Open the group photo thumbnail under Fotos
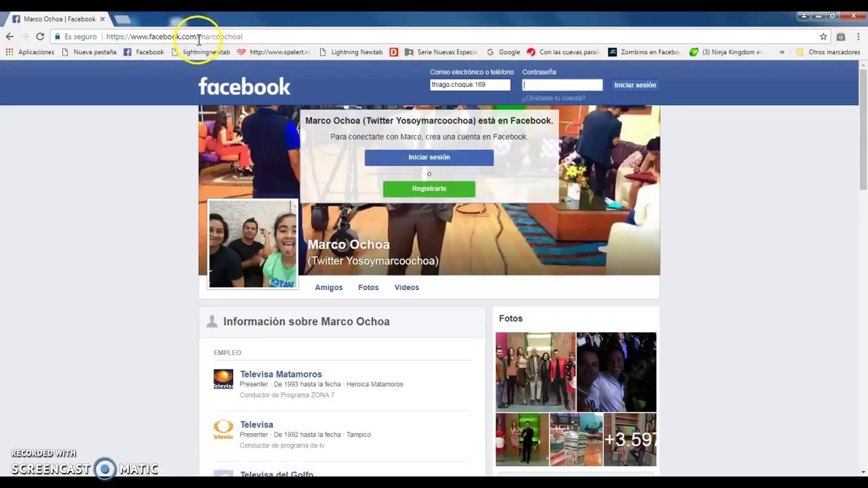868x488 pixels. point(535,371)
